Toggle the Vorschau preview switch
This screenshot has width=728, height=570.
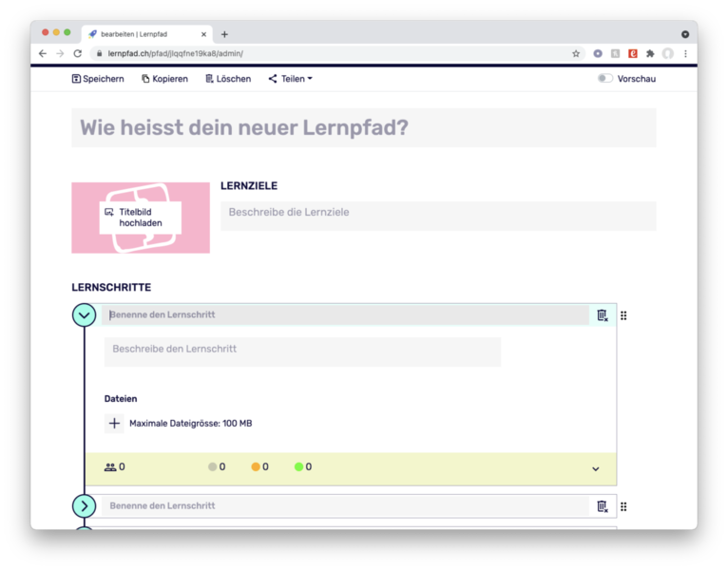pyautogui.click(x=605, y=79)
